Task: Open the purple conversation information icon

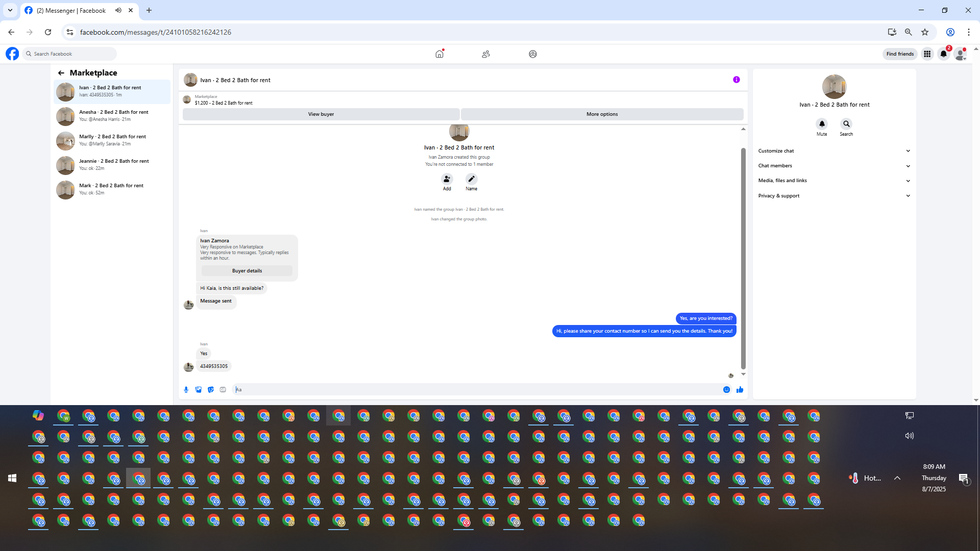Action: pos(737,80)
